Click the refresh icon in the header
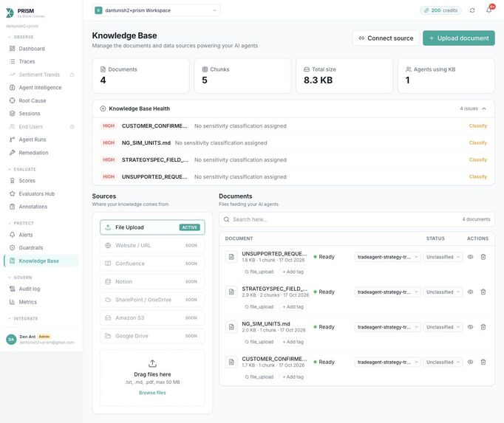Screen dimensions: 504x423 tap(472, 10)
